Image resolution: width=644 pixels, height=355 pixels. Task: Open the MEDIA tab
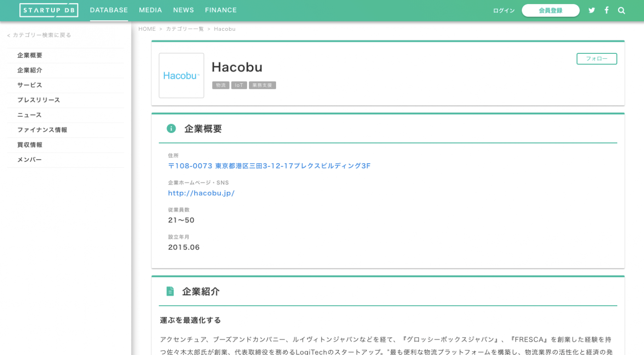click(x=150, y=10)
